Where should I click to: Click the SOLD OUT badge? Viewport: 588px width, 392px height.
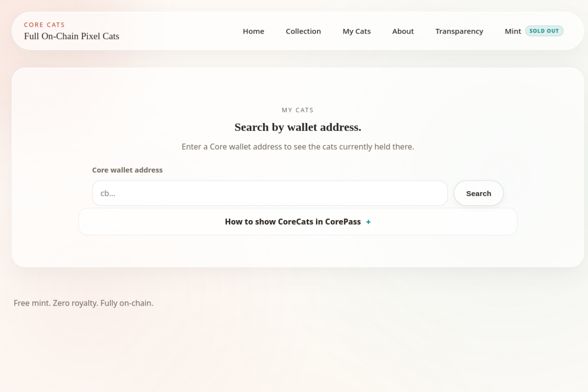[x=544, y=31]
